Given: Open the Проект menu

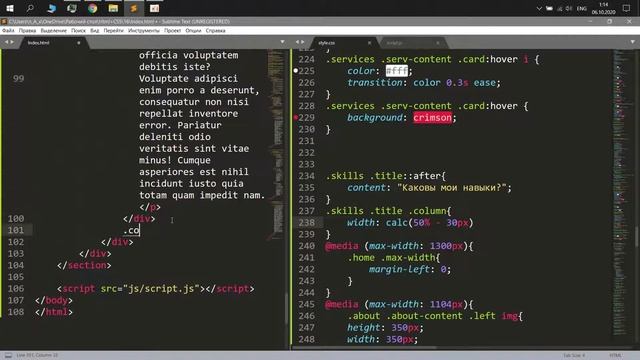Looking at the screenshot, I should tap(173, 31).
